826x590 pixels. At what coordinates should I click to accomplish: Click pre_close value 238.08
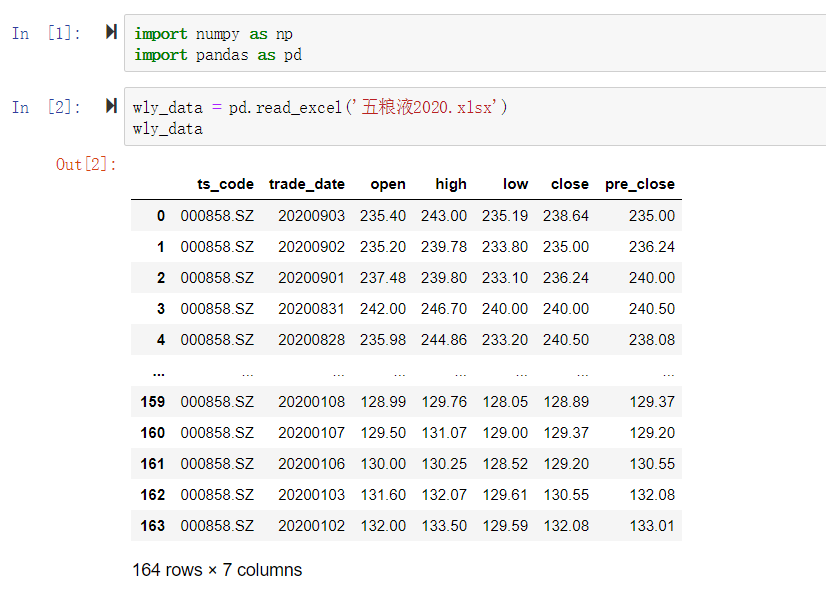[x=652, y=340]
